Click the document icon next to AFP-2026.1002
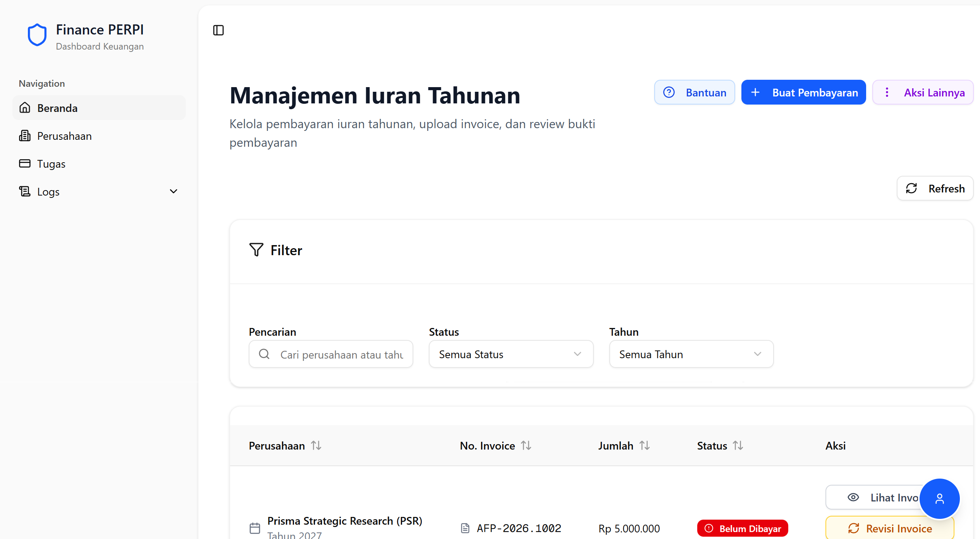The image size is (980, 539). click(x=465, y=528)
